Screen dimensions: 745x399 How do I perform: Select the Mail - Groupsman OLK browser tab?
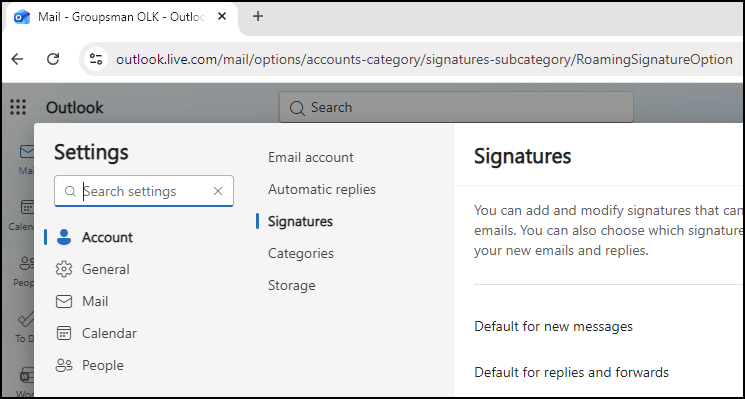[x=121, y=17]
